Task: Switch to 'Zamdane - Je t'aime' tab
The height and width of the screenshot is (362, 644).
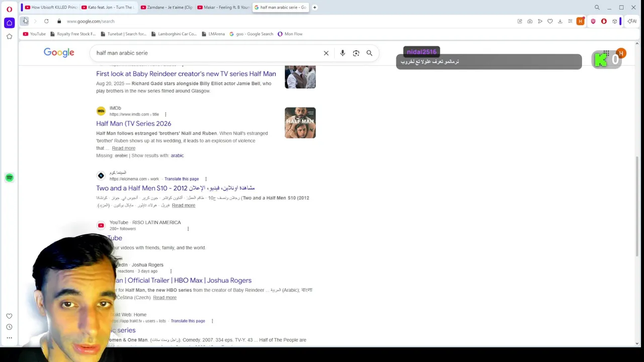Action: click(x=166, y=8)
